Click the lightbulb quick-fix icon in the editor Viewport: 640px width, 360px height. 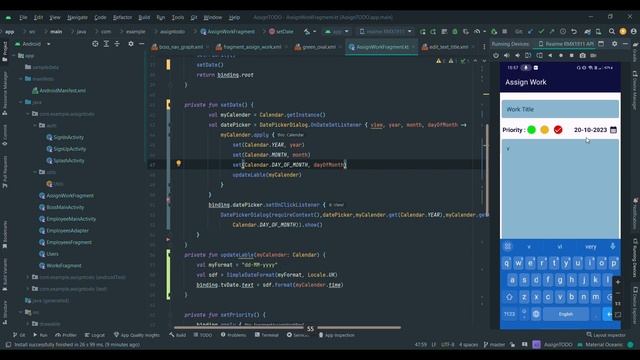[178, 164]
